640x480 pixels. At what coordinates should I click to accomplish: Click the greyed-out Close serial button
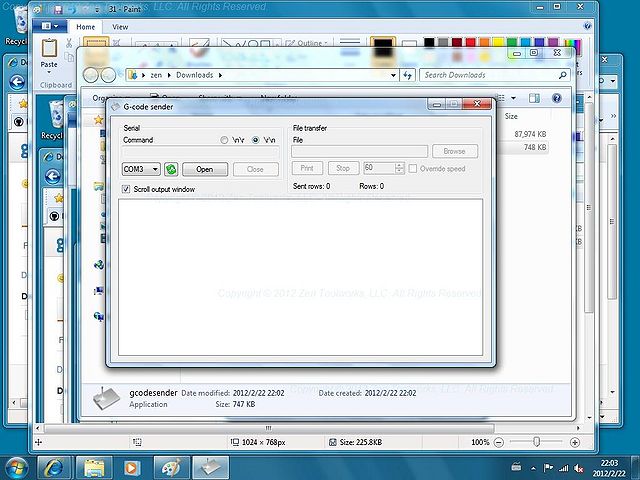coord(256,169)
